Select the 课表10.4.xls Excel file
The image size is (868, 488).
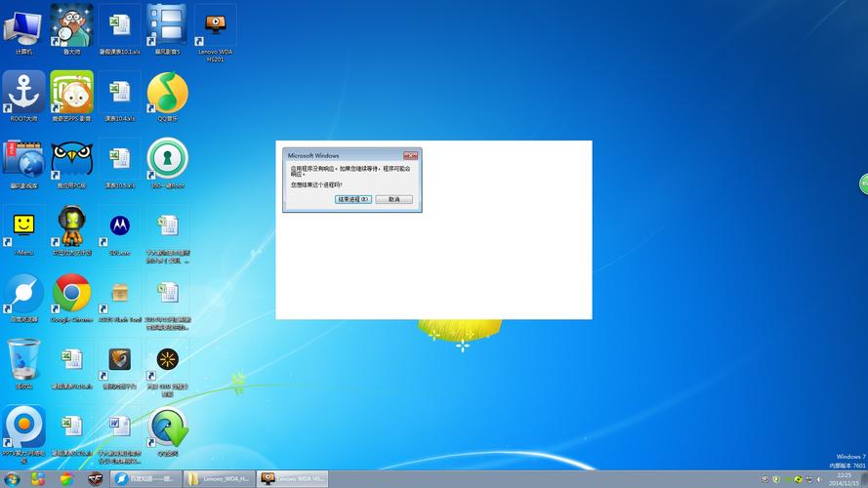click(119, 96)
